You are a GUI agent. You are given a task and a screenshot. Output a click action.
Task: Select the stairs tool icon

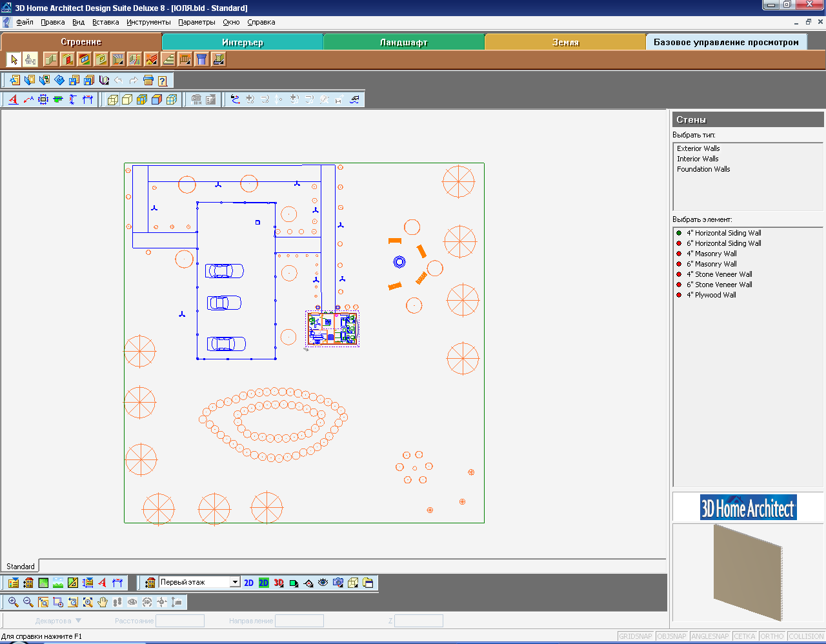click(168, 60)
